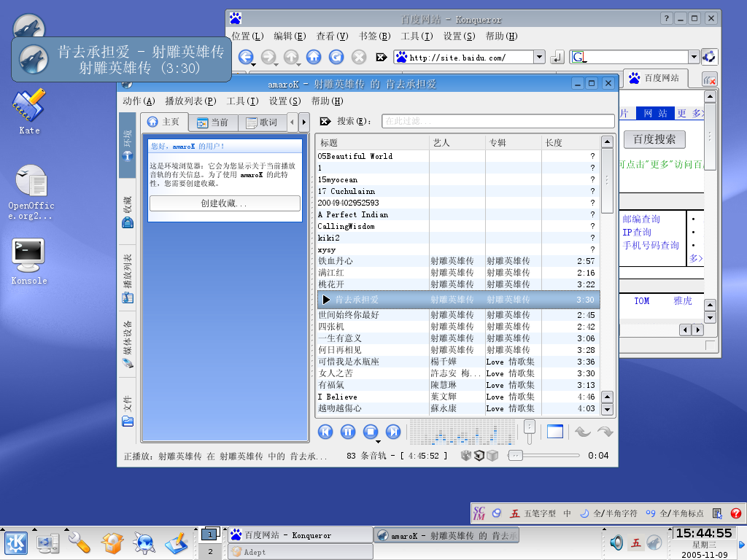
Task: Open the 播放列表 sidebar tab
Action: 127,278
